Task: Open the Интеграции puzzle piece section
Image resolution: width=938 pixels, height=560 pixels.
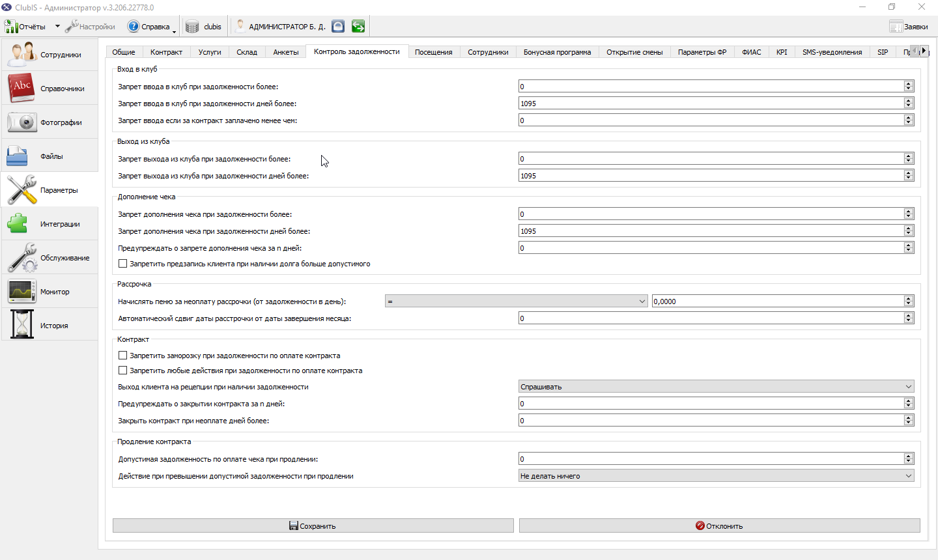Action: point(50,224)
